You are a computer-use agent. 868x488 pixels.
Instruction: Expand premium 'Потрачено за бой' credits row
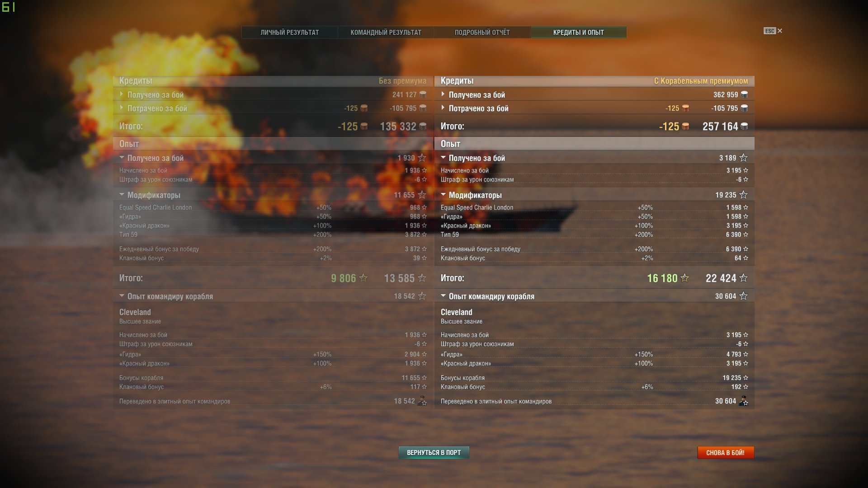click(594, 108)
